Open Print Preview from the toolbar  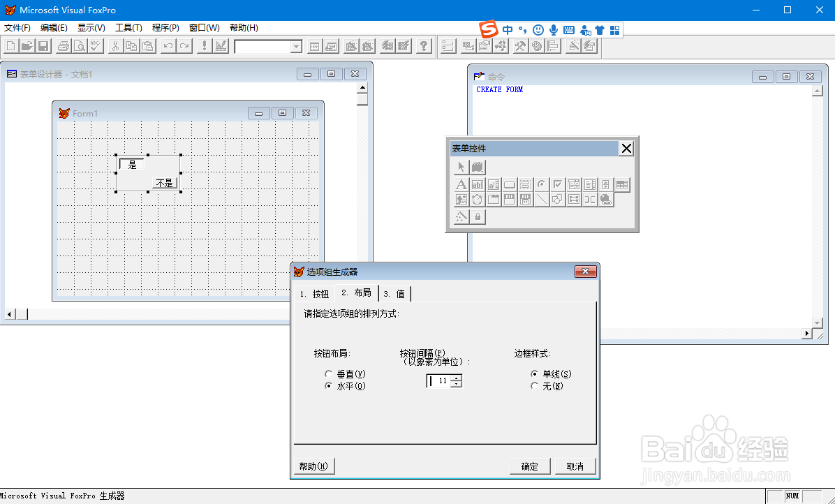(80, 46)
